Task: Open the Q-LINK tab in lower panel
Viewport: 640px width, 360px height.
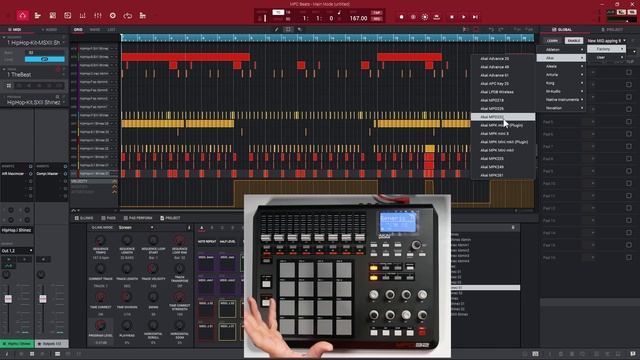Action: (84, 218)
